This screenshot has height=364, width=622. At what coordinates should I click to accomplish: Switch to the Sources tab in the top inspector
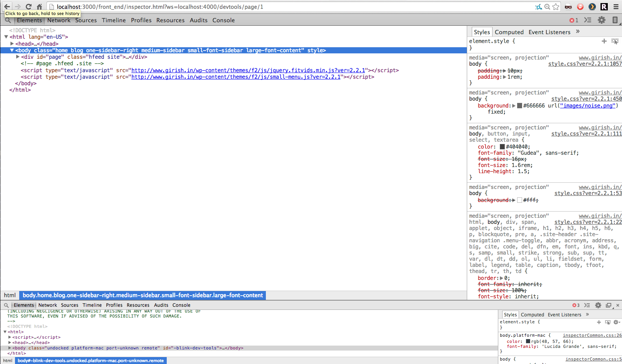[x=86, y=20]
